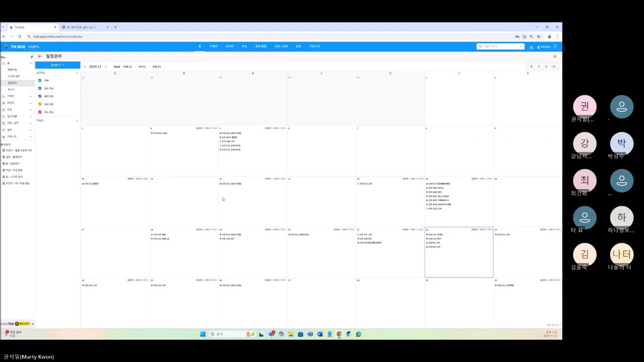Open File Explorer folder icon in taskbar
The height and width of the screenshot is (362, 644).
point(291,334)
